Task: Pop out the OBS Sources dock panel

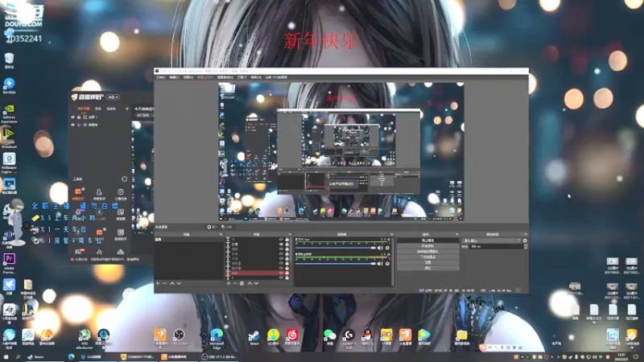Action: 290,234
